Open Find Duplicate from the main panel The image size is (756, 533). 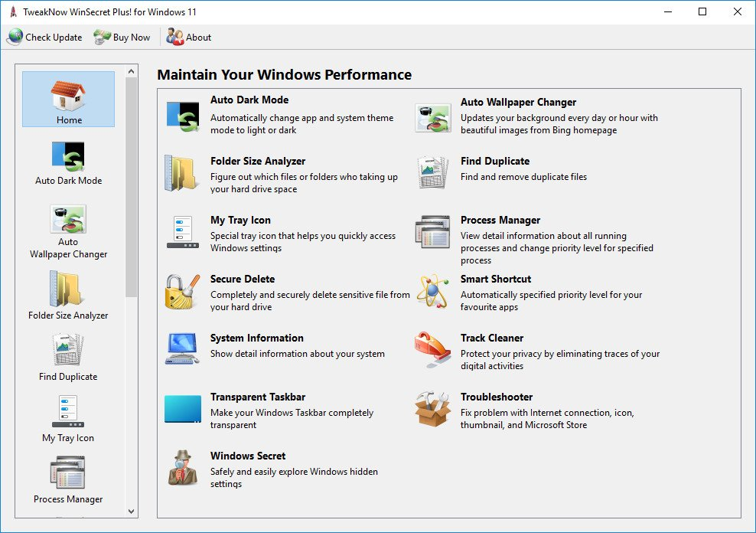(x=432, y=173)
